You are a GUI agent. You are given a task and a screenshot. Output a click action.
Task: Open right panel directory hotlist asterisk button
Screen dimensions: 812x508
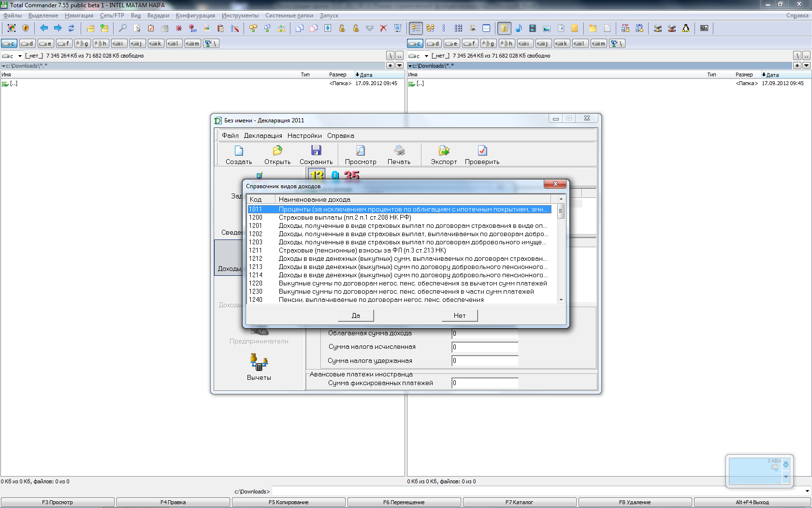(797, 65)
